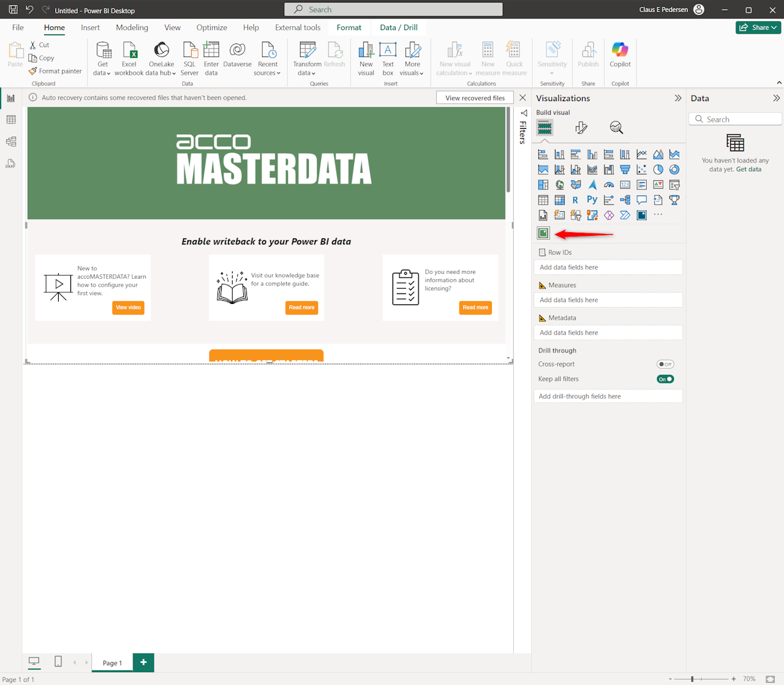Enable the Cross-report toggle
The image size is (784, 685).
coord(665,364)
